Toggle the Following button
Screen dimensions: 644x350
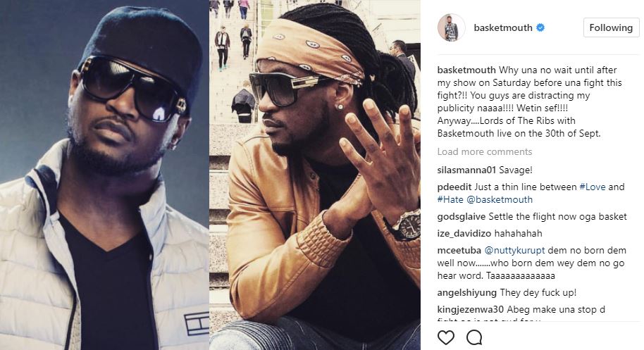click(x=611, y=27)
